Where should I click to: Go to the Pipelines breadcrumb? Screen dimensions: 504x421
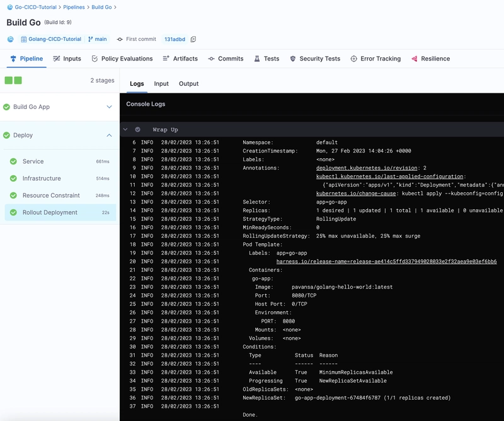tap(74, 7)
